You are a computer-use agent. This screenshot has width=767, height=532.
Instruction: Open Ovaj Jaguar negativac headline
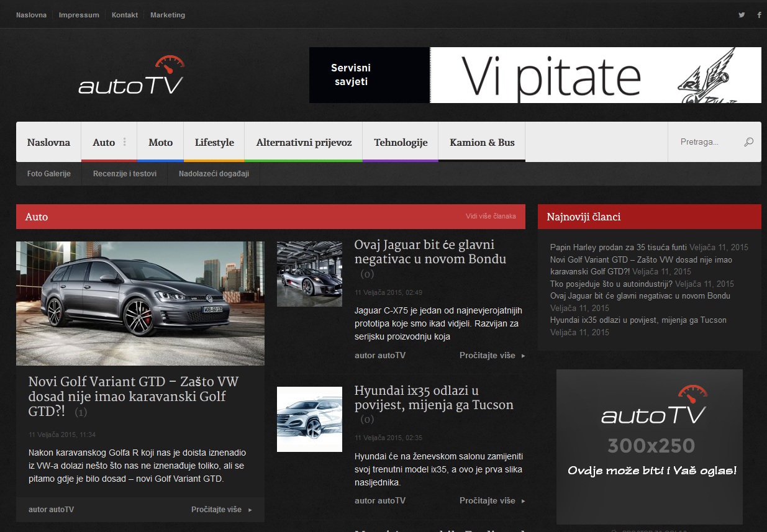pos(430,252)
